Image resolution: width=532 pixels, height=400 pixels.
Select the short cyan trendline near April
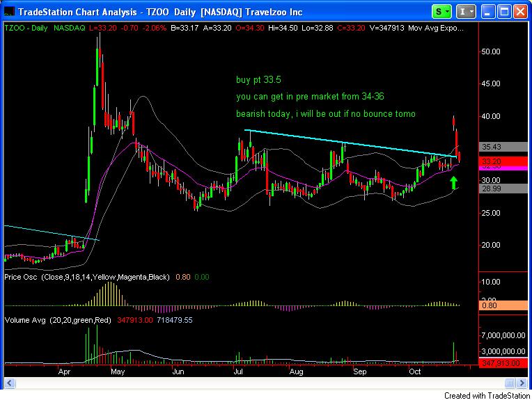click(51, 233)
